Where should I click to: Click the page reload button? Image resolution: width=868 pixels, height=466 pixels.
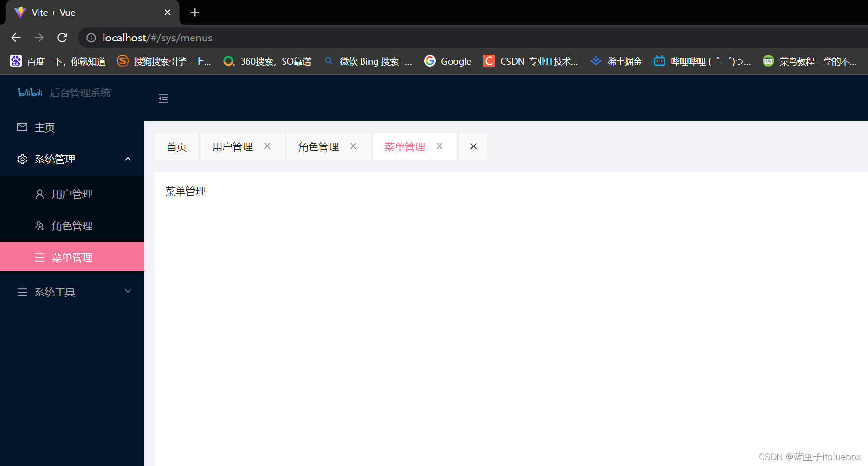pos(62,38)
